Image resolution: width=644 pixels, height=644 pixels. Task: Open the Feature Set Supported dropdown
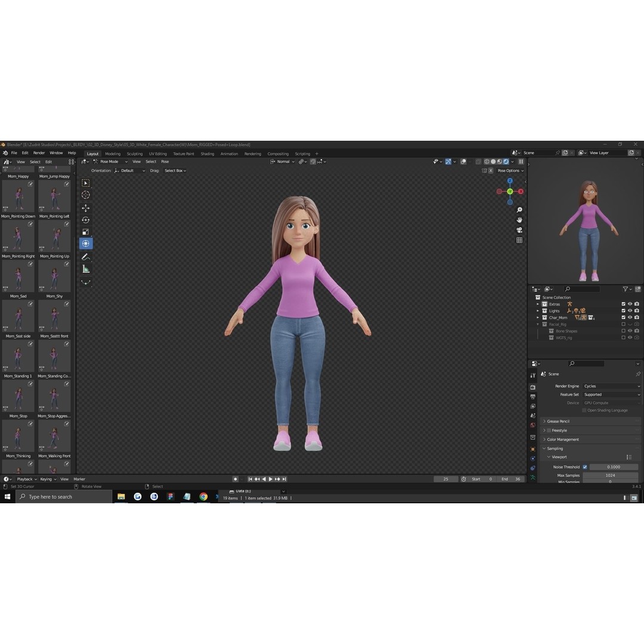611,395
